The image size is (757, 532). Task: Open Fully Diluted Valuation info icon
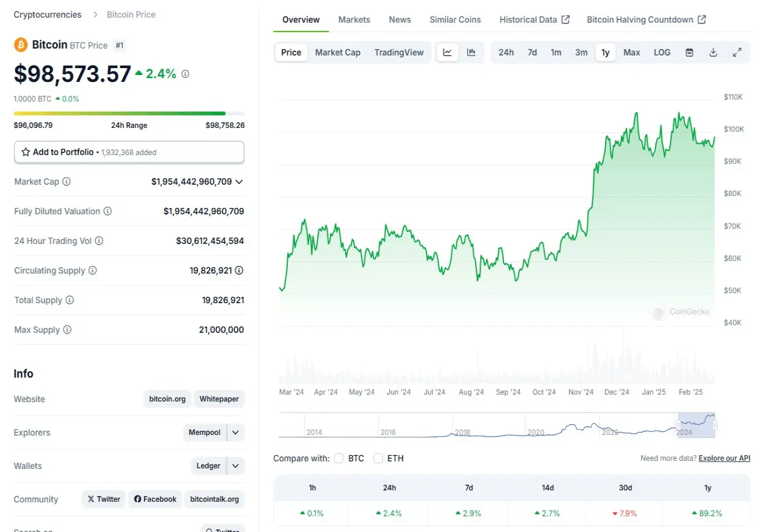[107, 211]
